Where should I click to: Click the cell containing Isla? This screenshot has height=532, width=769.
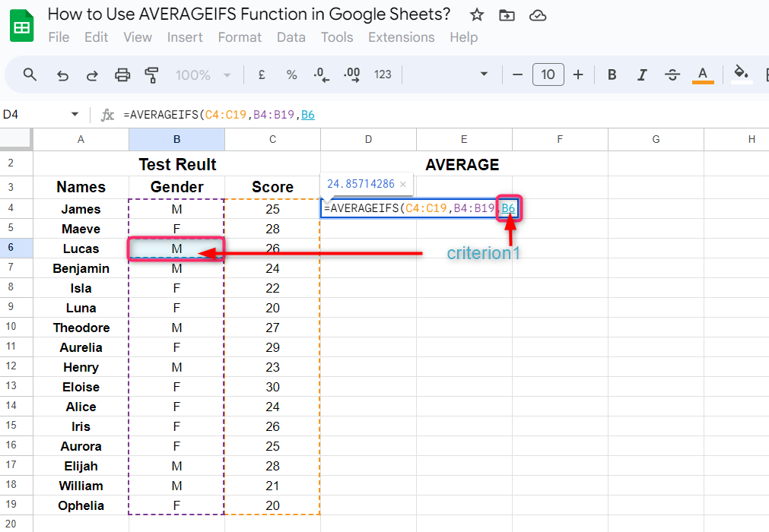(x=81, y=288)
